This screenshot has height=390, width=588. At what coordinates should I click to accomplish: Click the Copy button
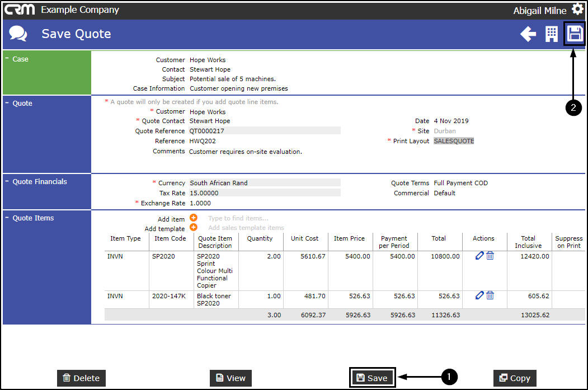coord(515,378)
